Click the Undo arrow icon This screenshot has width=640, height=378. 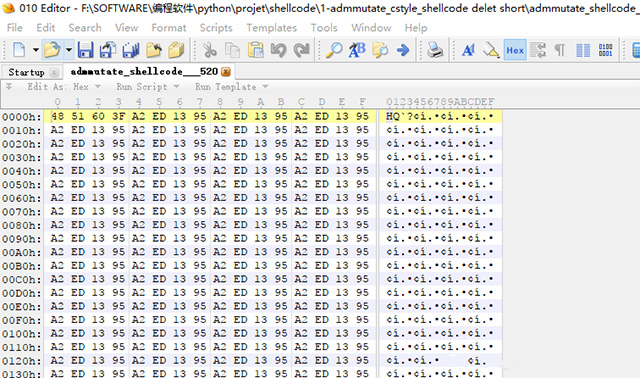tap(278, 50)
